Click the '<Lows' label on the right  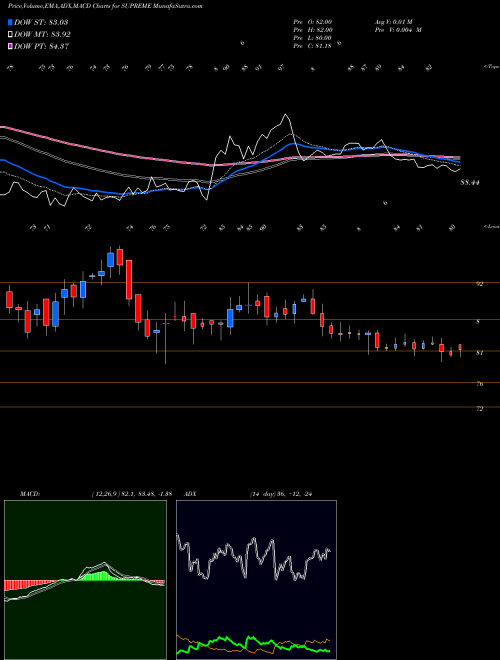point(492,226)
